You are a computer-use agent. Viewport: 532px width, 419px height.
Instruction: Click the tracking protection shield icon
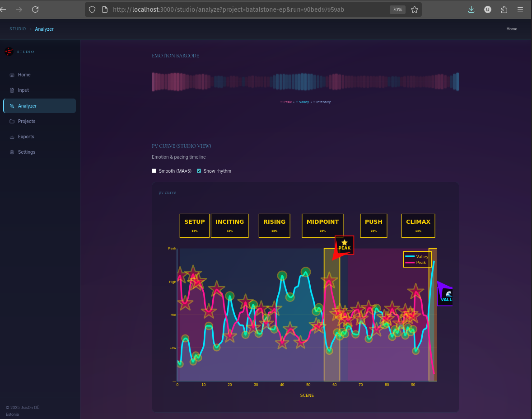(92, 9)
